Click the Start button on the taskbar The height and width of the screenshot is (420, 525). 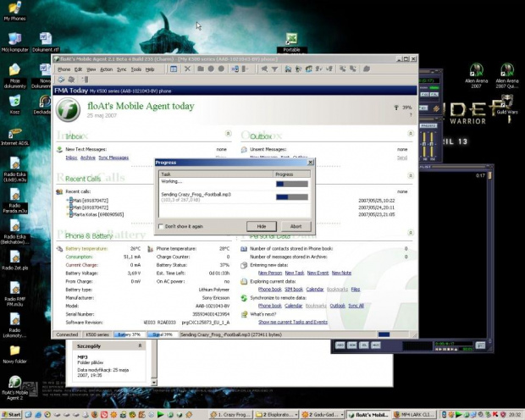point(11,415)
